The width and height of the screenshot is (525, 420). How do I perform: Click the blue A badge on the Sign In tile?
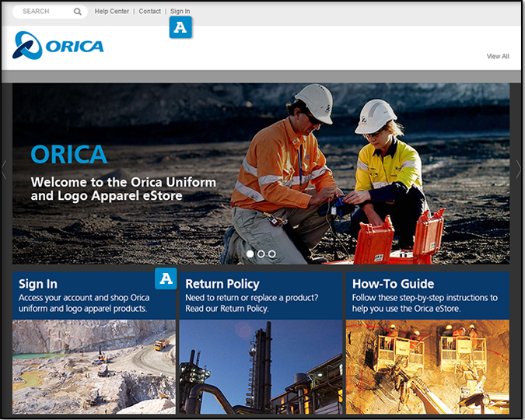pyautogui.click(x=166, y=278)
